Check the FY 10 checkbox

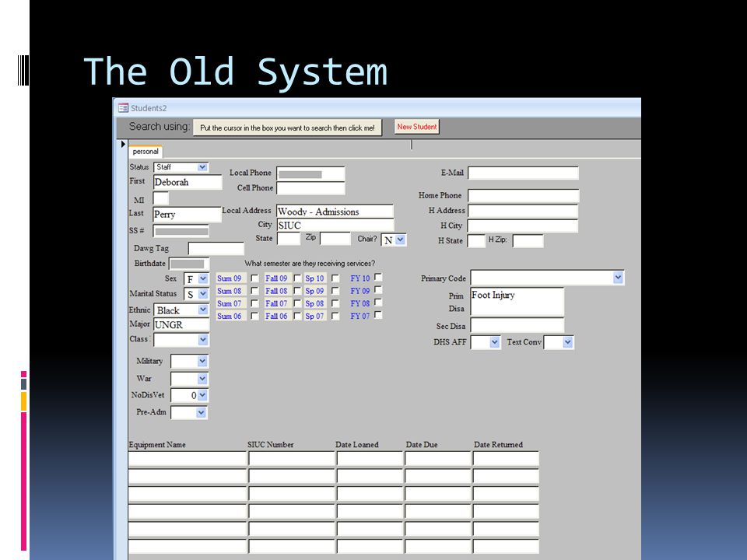378,277
